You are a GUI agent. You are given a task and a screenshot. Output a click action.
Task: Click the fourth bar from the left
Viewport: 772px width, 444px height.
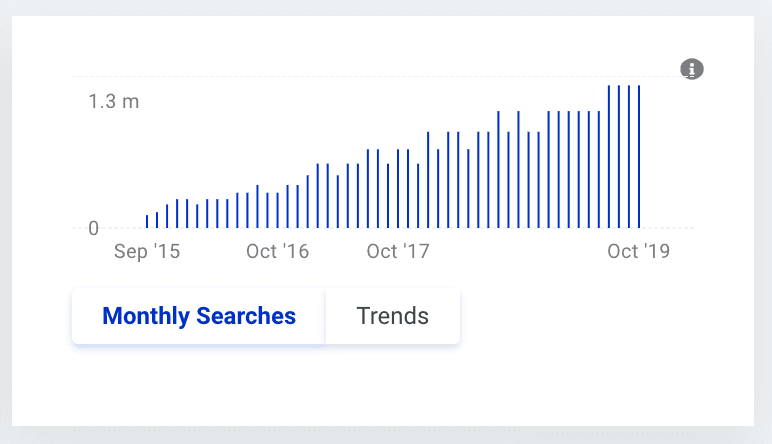click(x=177, y=214)
